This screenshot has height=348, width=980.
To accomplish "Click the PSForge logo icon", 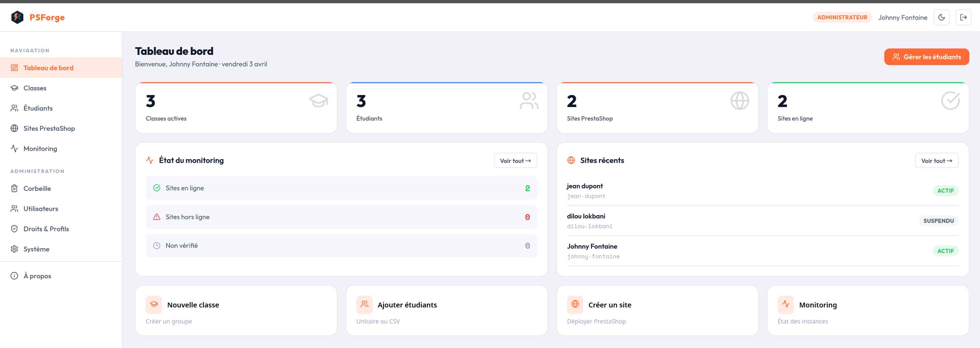I will tap(17, 17).
